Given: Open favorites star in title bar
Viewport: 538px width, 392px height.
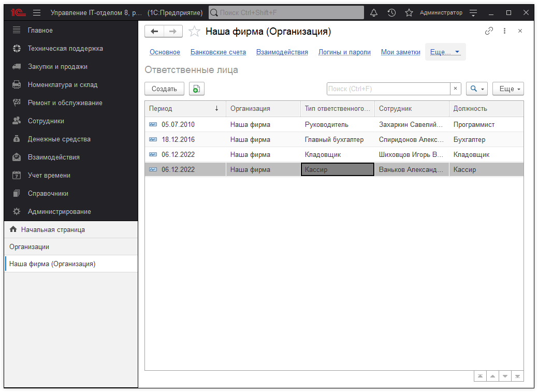Looking at the screenshot, I should point(409,12).
